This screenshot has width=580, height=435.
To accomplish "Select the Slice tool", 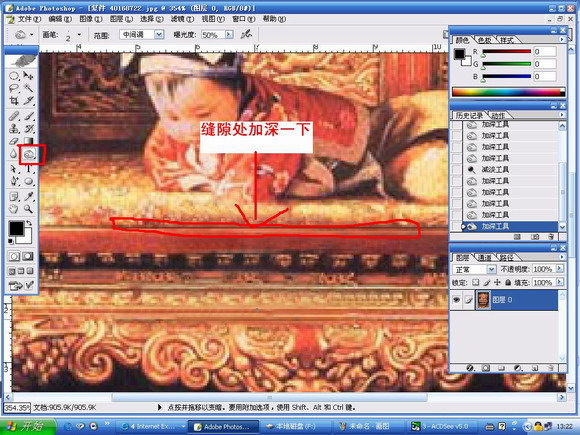I will point(28,101).
